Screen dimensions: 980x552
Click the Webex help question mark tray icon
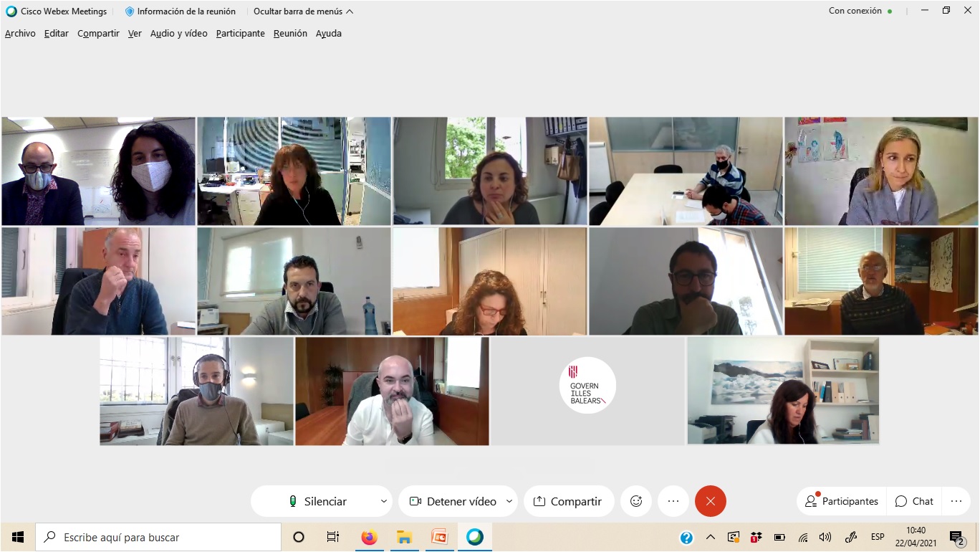coord(686,537)
